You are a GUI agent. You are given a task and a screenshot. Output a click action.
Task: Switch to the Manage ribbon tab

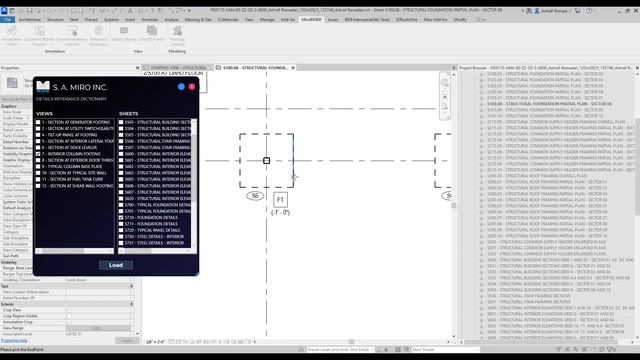267,20
